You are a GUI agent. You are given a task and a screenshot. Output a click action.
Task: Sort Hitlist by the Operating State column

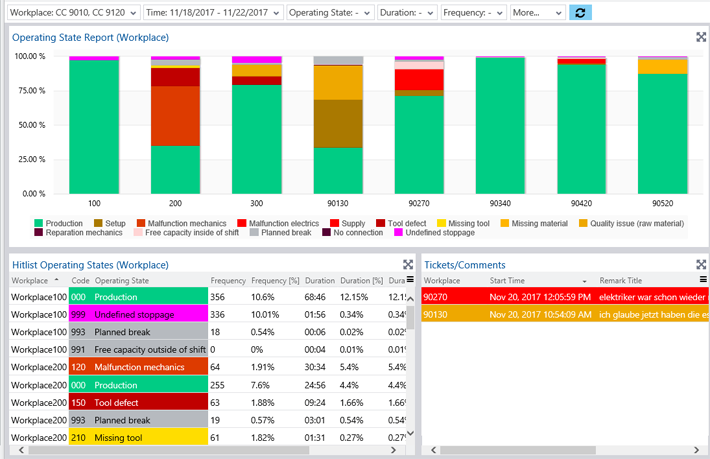coord(122,281)
